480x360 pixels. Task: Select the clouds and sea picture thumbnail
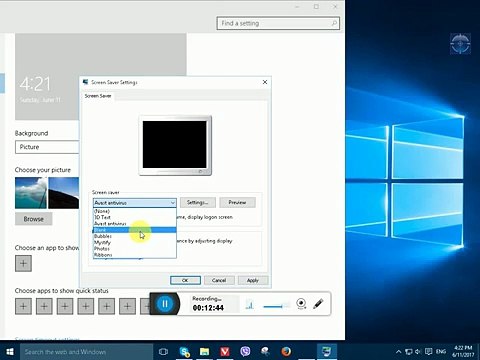[31, 193]
